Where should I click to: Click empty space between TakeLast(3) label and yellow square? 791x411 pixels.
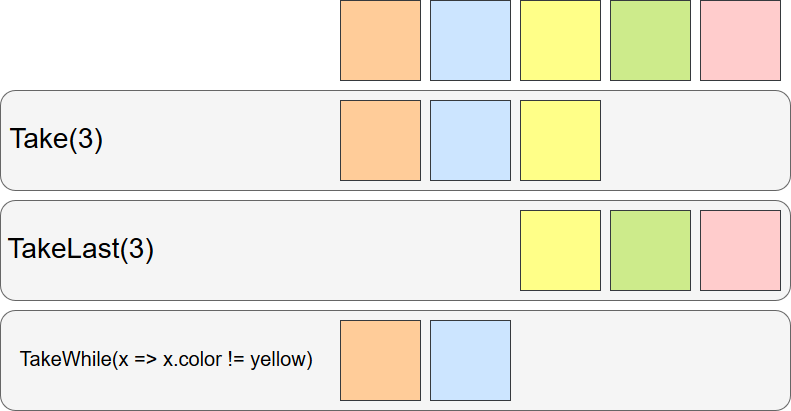(x=337, y=251)
